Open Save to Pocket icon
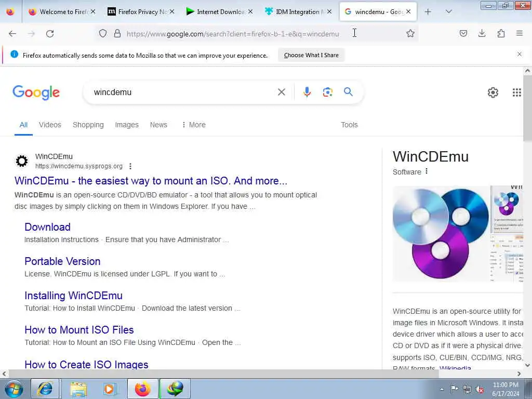The height and width of the screenshot is (399, 532). coord(463,33)
